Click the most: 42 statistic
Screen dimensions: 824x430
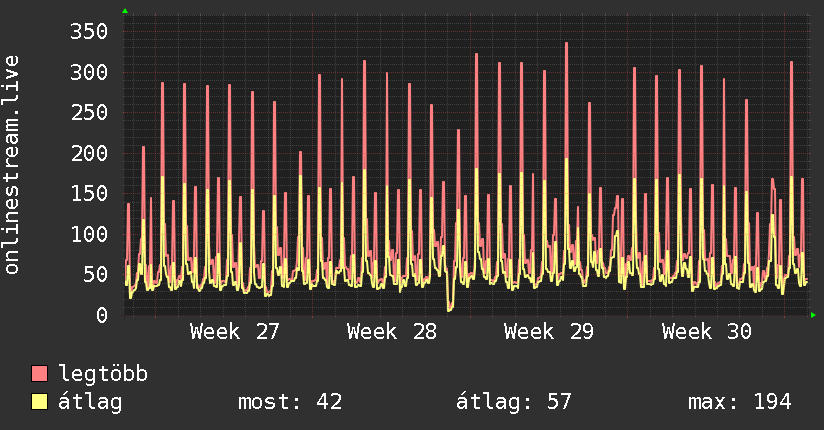290,402
